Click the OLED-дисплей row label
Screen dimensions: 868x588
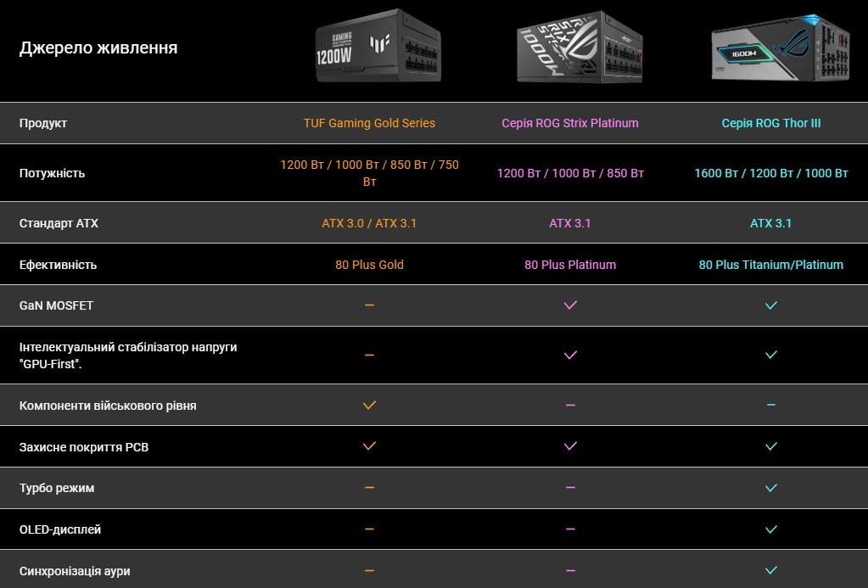(60, 529)
